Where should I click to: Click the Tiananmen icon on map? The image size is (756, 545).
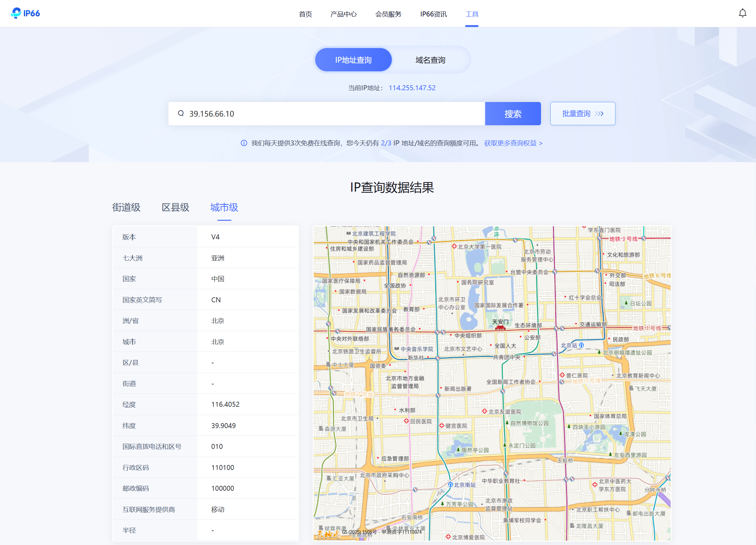tap(500, 327)
